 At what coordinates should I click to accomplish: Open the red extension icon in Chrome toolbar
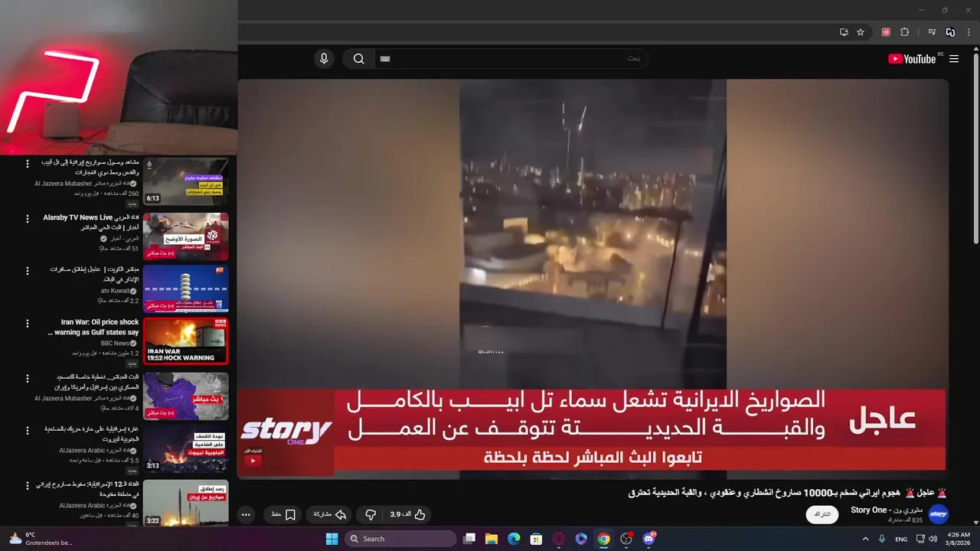point(886,32)
